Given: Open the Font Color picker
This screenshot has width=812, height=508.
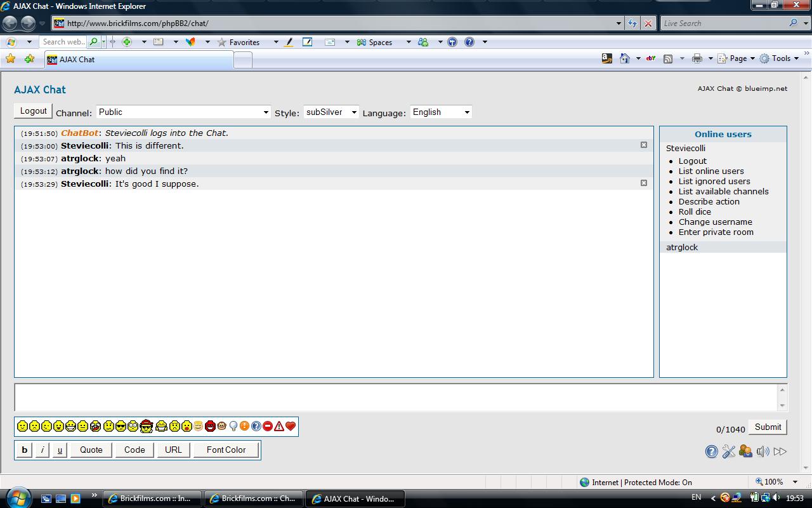Looking at the screenshot, I should point(225,450).
